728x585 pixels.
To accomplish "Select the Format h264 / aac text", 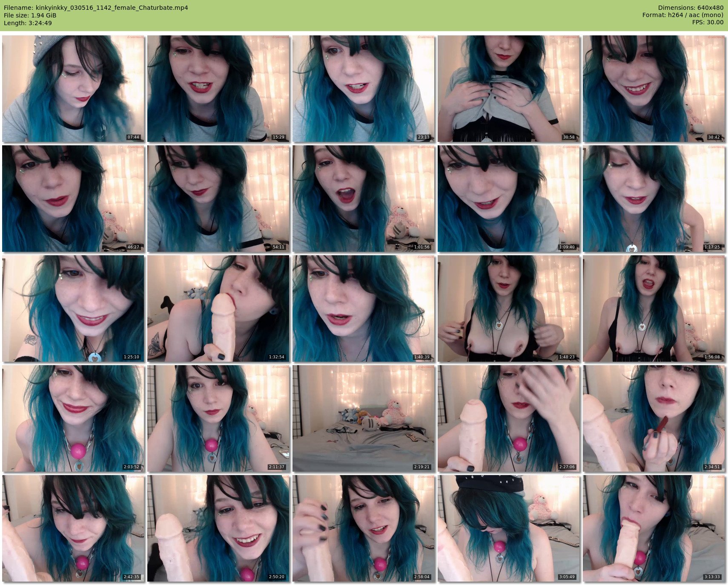I will click(682, 15).
